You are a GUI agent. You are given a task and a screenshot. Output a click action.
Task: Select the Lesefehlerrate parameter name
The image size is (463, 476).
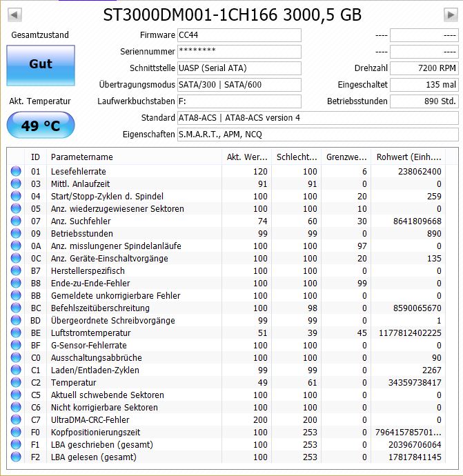79,172
